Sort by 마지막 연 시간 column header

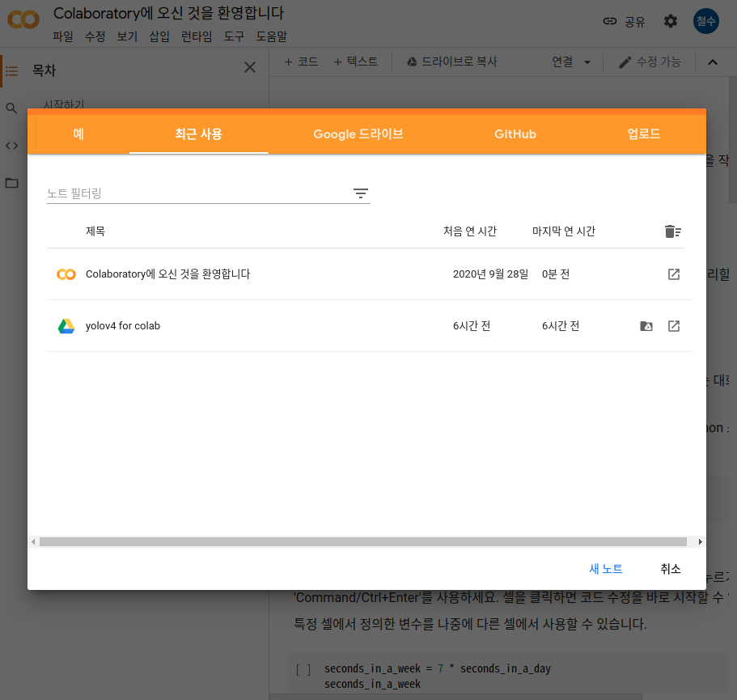tap(564, 231)
